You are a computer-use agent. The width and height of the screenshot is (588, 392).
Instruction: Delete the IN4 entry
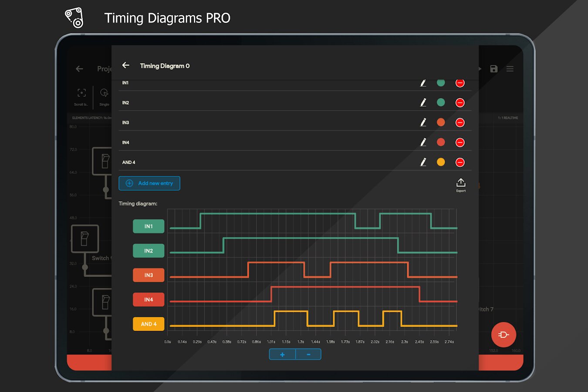[460, 142]
